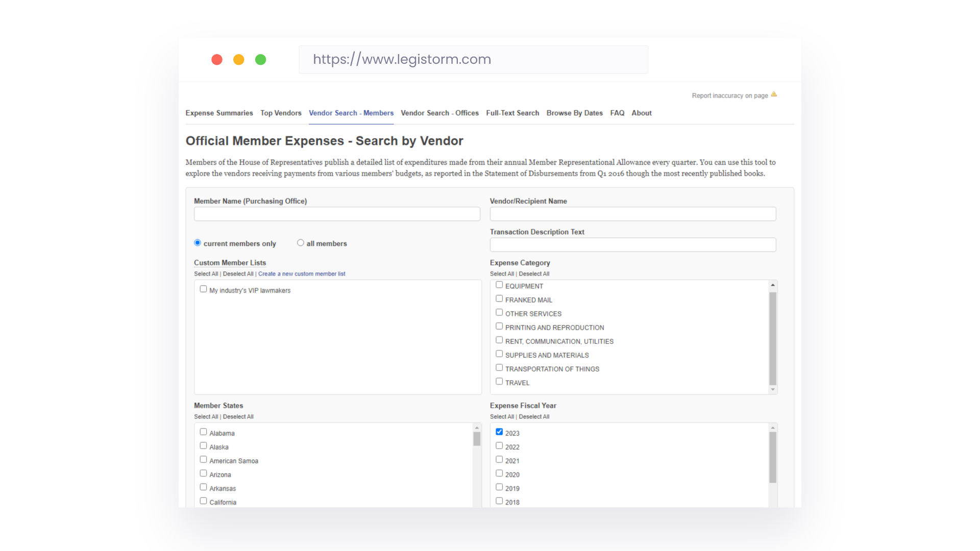The image size is (980, 551).
Task: Click Create a new custom member list
Action: coord(302,273)
